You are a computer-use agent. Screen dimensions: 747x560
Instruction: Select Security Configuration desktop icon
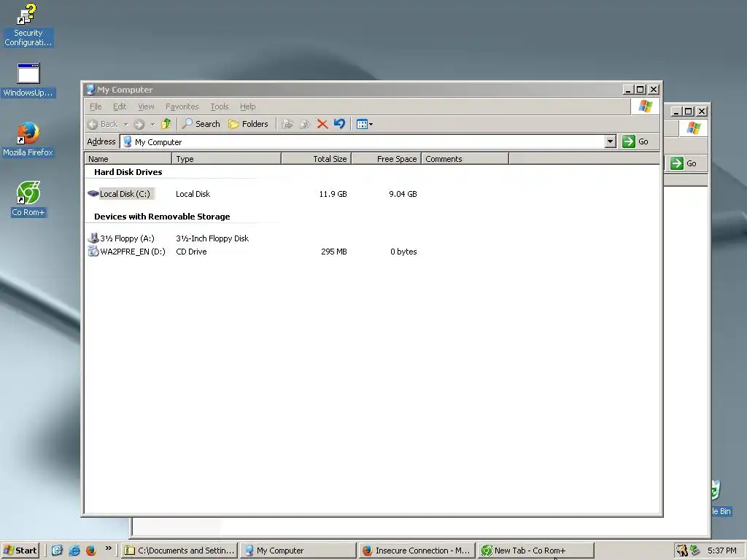click(x=28, y=25)
